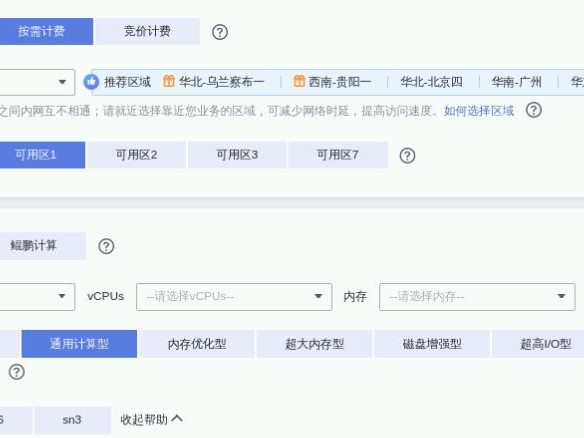Select the 鲲鹏计算 architecture option
This screenshot has width=584, height=438.
[x=43, y=246]
